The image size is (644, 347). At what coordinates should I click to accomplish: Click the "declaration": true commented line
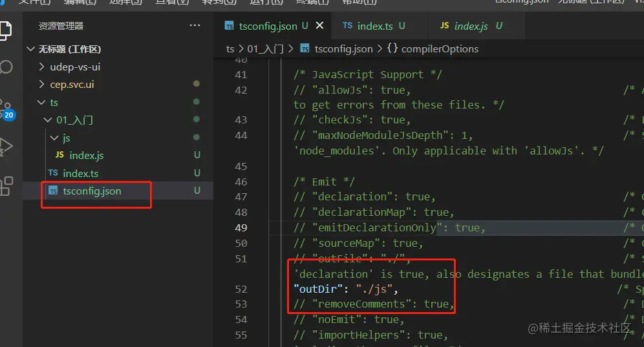[364, 197]
